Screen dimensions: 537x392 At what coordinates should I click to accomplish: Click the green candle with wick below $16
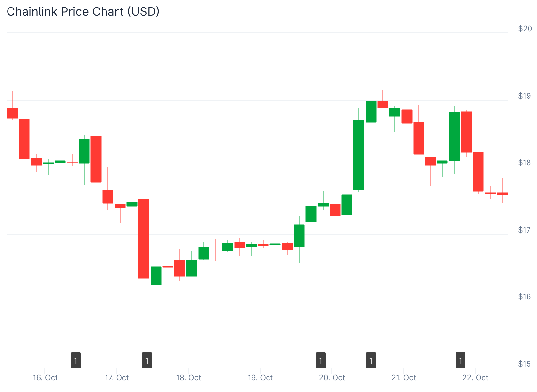tap(156, 276)
